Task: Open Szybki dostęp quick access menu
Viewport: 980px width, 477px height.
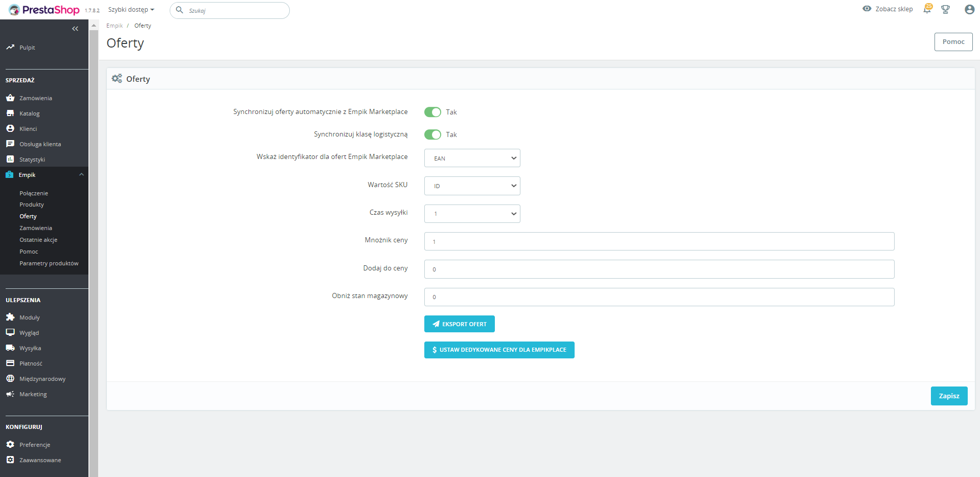Action: click(x=131, y=10)
